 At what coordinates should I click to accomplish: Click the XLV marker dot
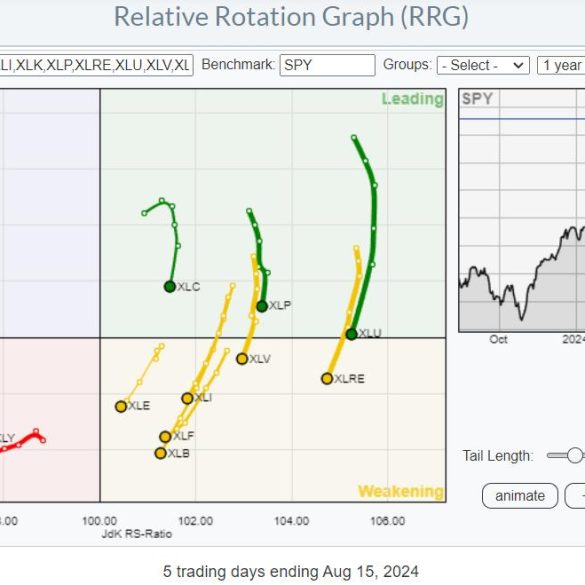pos(242,359)
